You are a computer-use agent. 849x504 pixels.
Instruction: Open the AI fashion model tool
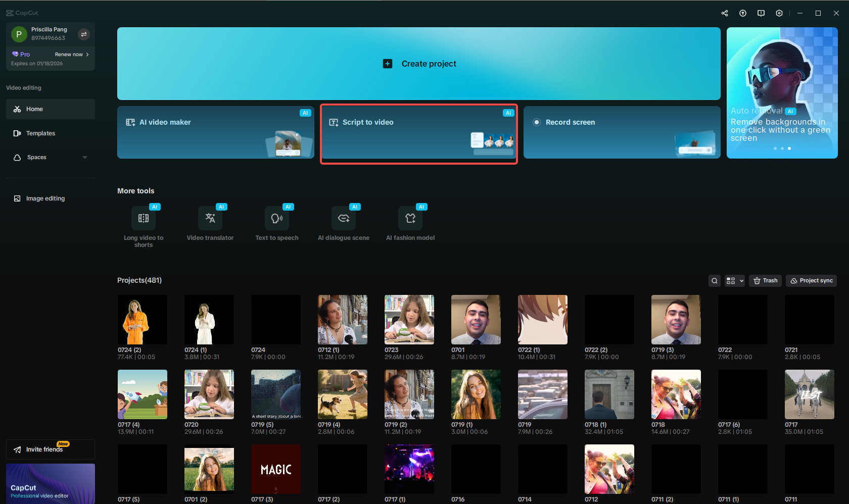point(410,223)
